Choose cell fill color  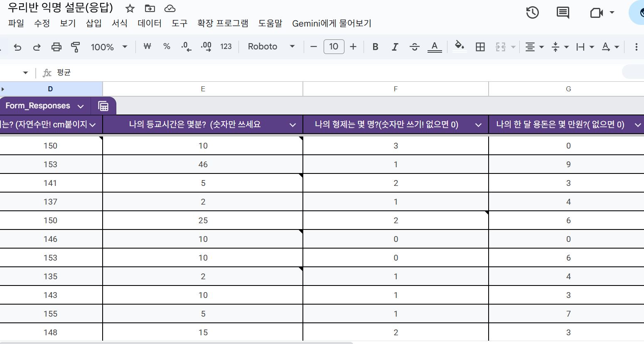pyautogui.click(x=459, y=46)
